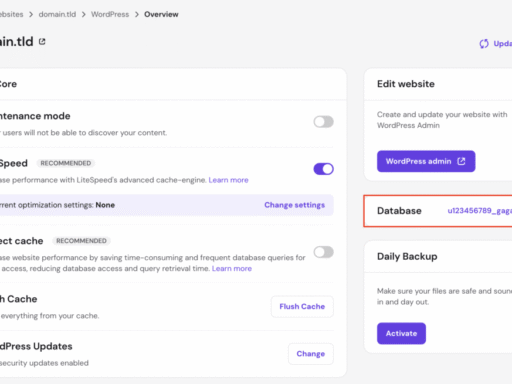Click optimization settings value None
Viewport: 512px width, 384px height.
[105, 205]
